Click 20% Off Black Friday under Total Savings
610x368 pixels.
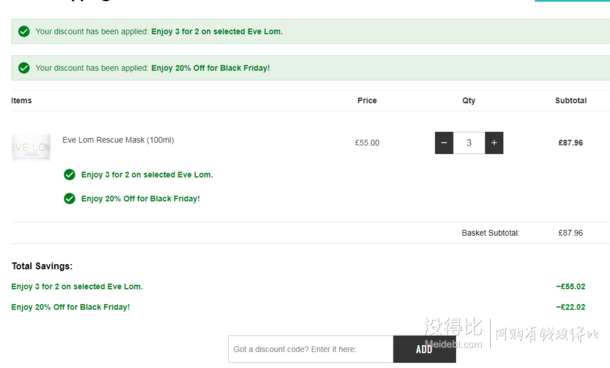point(70,307)
